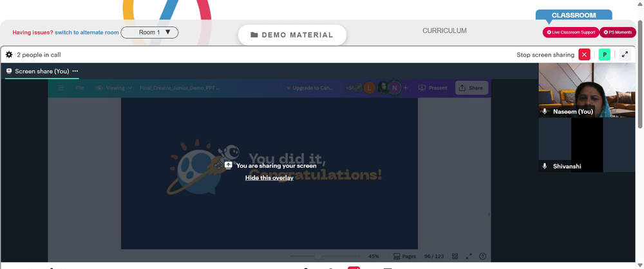Image resolution: width=644 pixels, height=269 pixels.
Task: Click Shivanshi's video tile
Action: pos(587,144)
